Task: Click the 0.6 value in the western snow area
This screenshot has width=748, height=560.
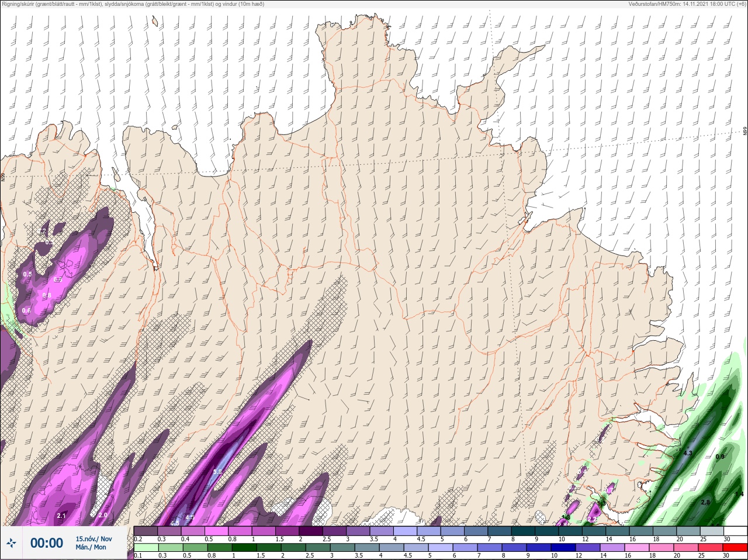Action: point(26,310)
